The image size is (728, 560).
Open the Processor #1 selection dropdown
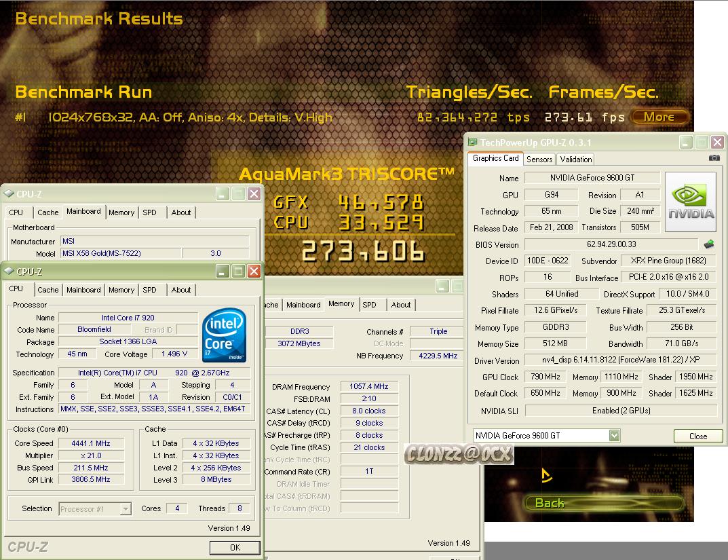point(126,509)
